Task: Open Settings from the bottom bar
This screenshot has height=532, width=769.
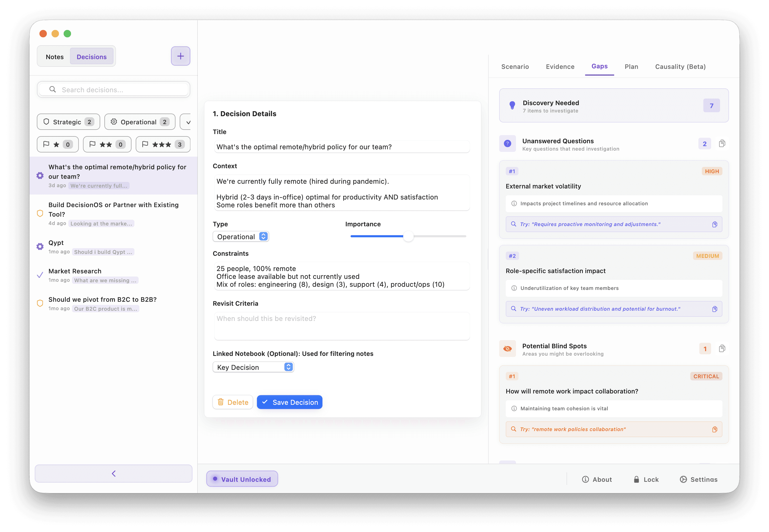Action: point(698,479)
